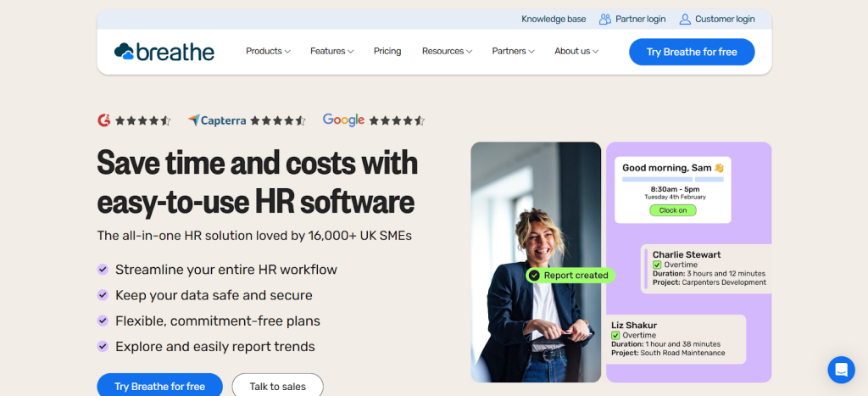Expand the Products dropdown menu

click(x=268, y=51)
